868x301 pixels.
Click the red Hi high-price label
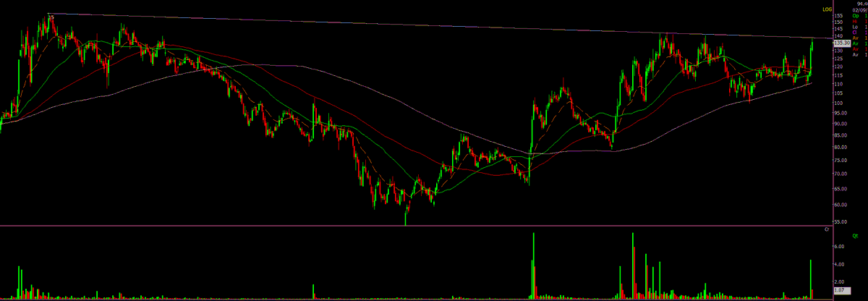pyautogui.click(x=854, y=22)
